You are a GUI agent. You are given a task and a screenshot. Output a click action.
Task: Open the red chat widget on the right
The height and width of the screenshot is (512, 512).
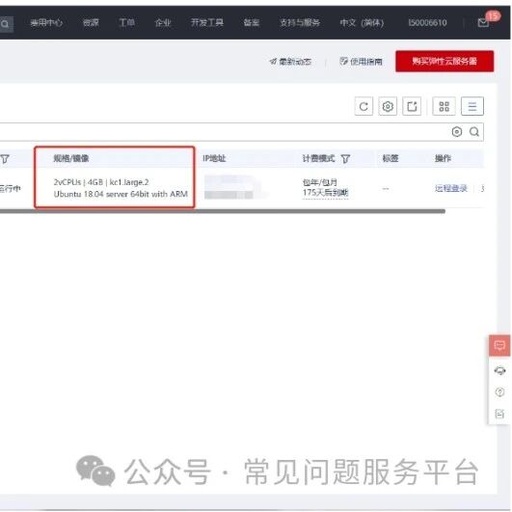point(499,346)
